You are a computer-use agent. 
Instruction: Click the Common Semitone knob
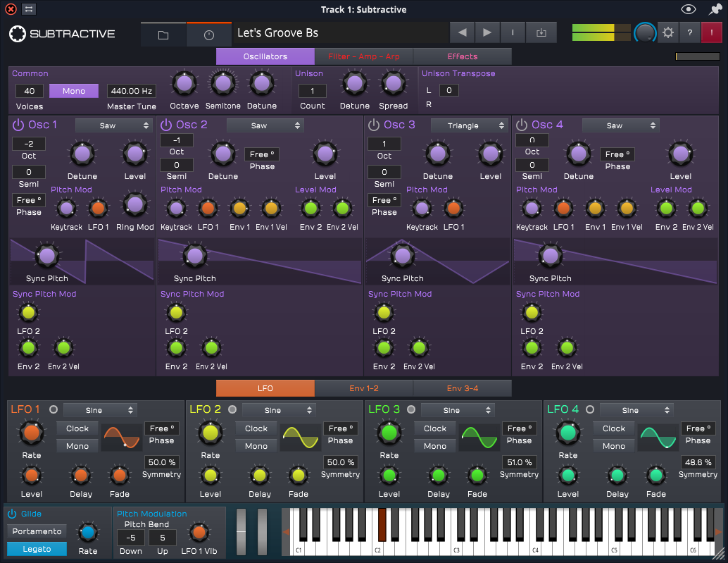coord(223,84)
